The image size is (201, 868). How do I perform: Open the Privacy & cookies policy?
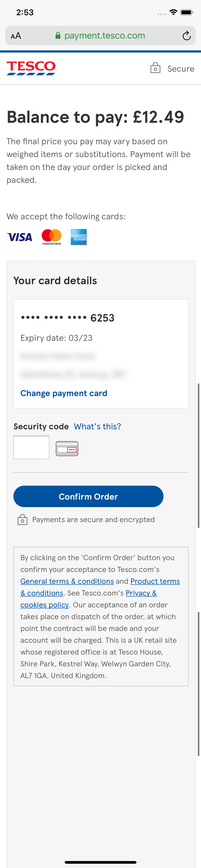[x=141, y=593]
